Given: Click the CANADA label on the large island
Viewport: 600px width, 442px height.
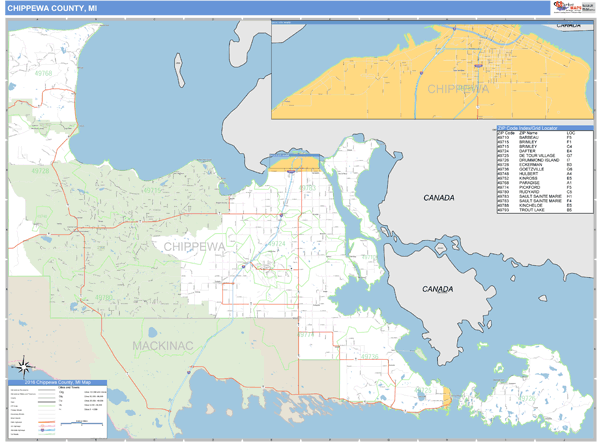Looking at the screenshot, I should (x=438, y=289).
